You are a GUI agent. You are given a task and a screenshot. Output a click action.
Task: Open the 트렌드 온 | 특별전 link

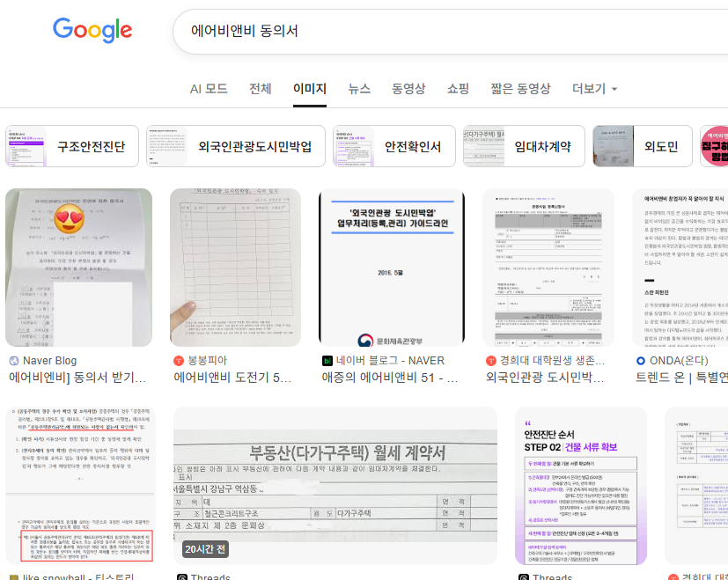(682, 378)
